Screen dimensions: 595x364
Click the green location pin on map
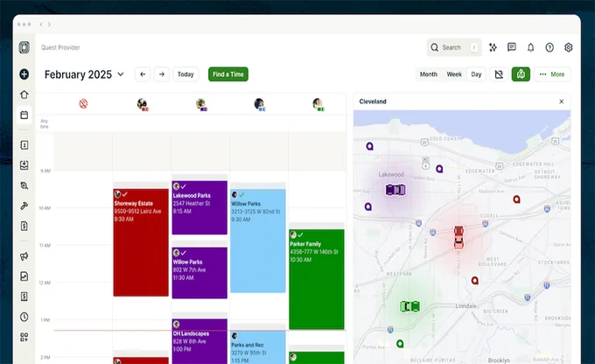tap(400, 344)
